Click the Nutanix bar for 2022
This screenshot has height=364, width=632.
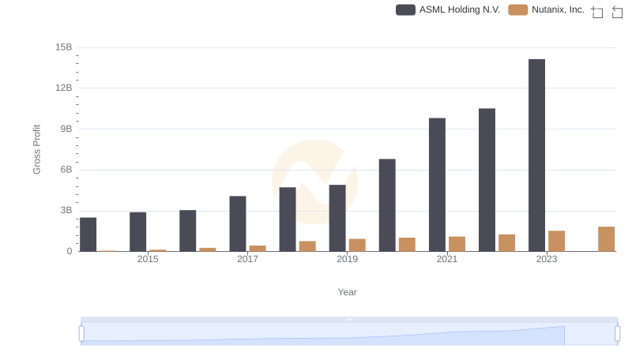pyautogui.click(x=506, y=243)
